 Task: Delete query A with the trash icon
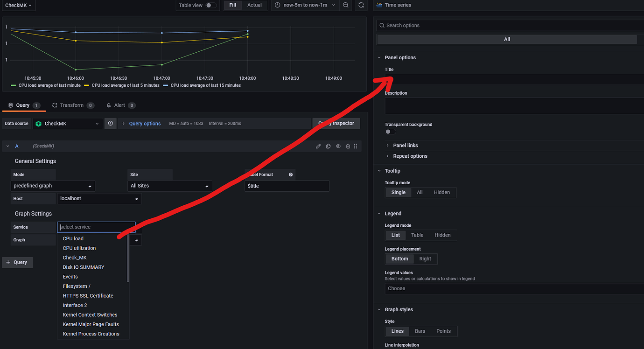[x=348, y=146]
